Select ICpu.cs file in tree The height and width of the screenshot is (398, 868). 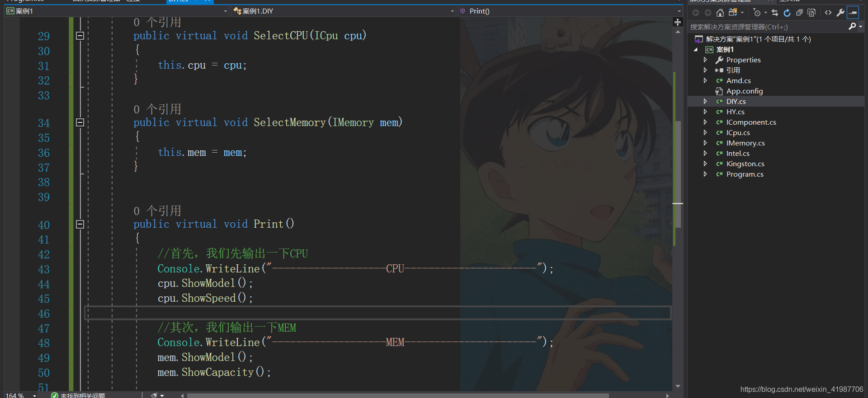[738, 132]
